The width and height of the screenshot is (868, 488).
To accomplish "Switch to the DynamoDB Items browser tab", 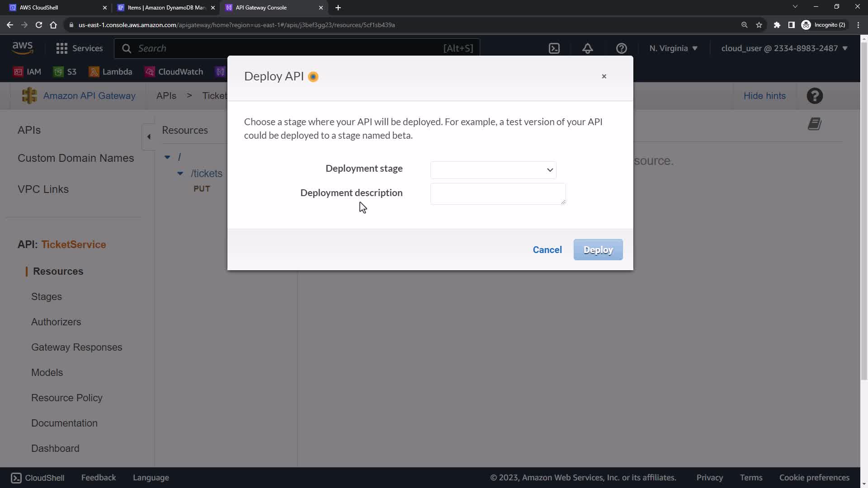I will point(166,8).
